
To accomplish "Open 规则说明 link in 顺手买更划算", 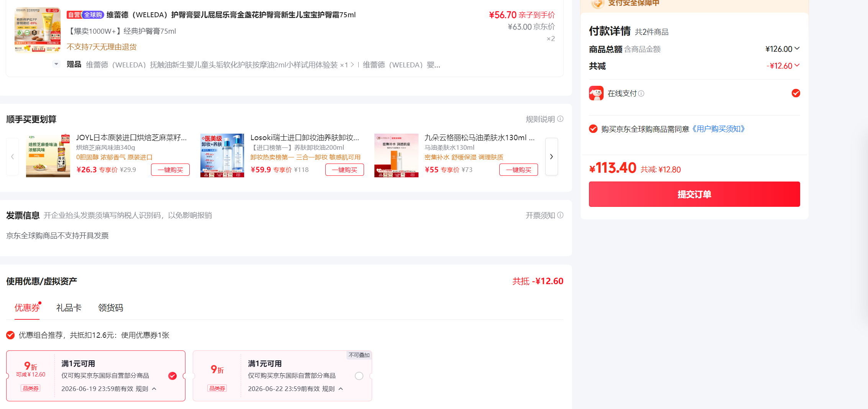I will (x=540, y=119).
